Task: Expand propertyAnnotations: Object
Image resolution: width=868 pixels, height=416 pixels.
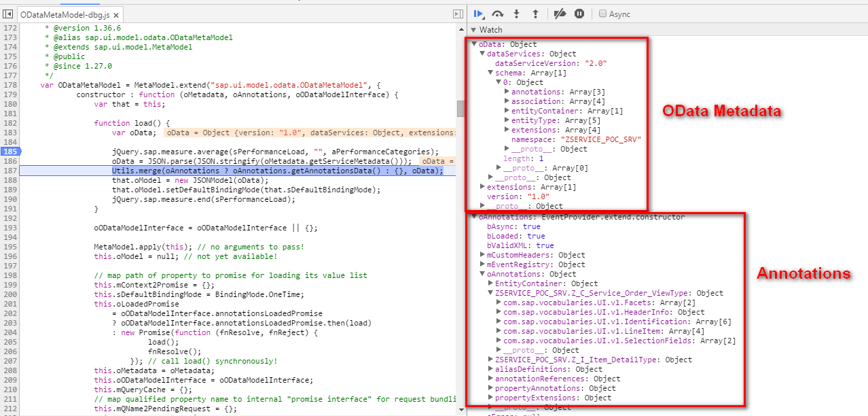Action: click(x=490, y=388)
